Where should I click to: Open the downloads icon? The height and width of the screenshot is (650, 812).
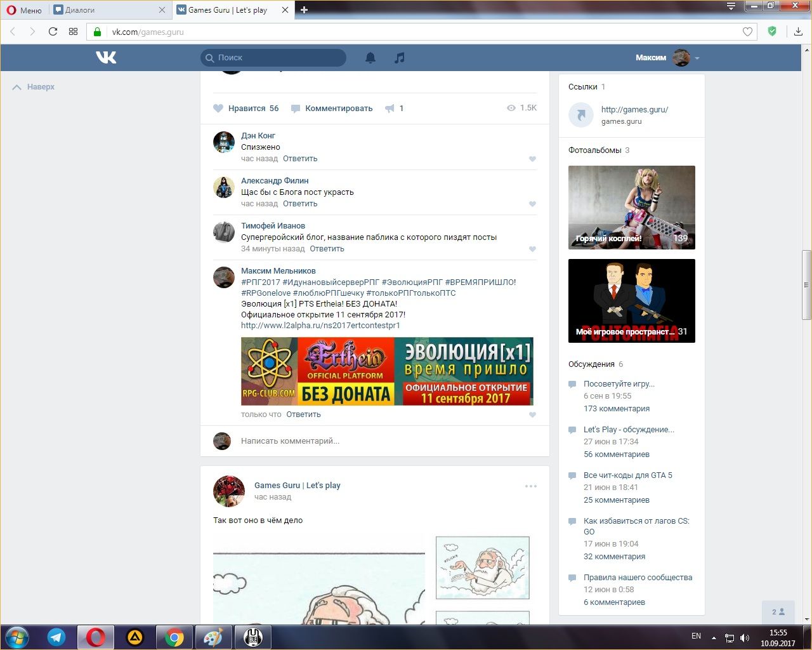(798, 32)
